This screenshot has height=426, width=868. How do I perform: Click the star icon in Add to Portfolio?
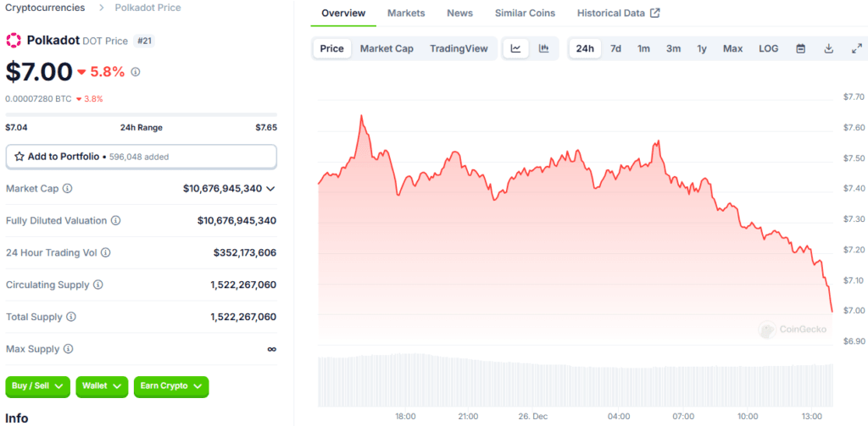pos(19,157)
